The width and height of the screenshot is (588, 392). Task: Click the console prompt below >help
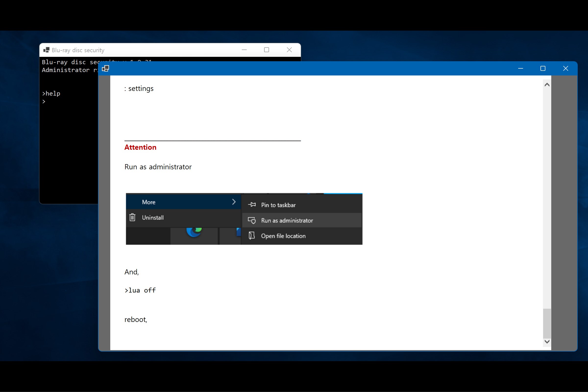coord(44,101)
